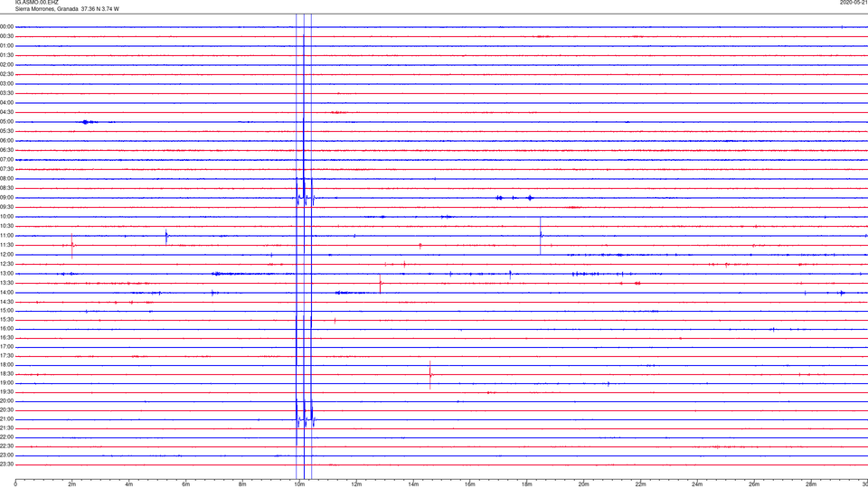
Task: Select the 14:00 trace time label
Action: tap(6, 292)
